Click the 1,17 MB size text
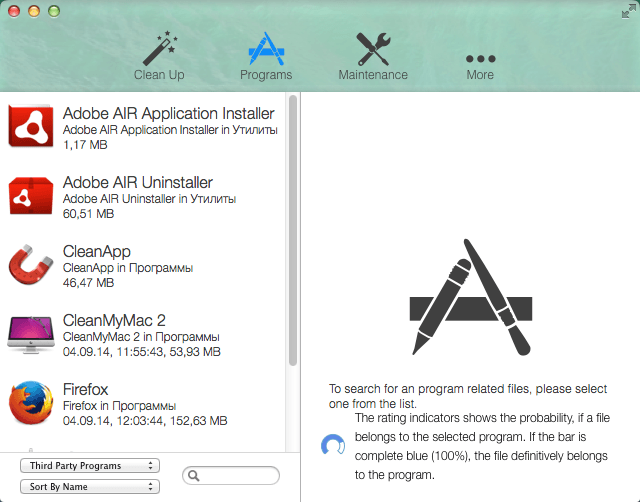 (x=85, y=145)
